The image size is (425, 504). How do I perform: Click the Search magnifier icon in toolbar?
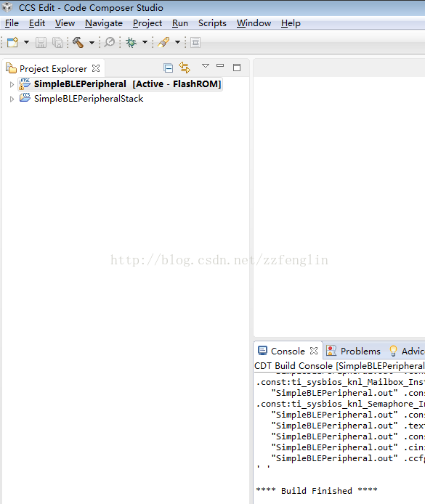110,42
